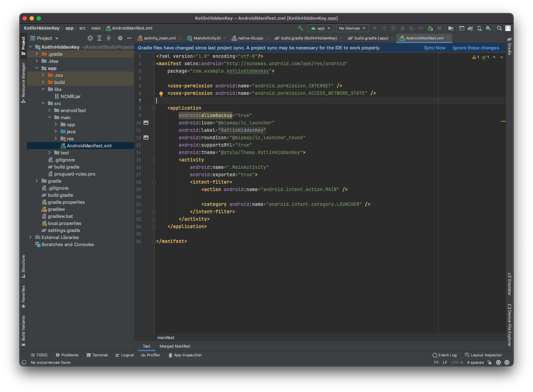Open the Terminal tool window

pos(100,355)
